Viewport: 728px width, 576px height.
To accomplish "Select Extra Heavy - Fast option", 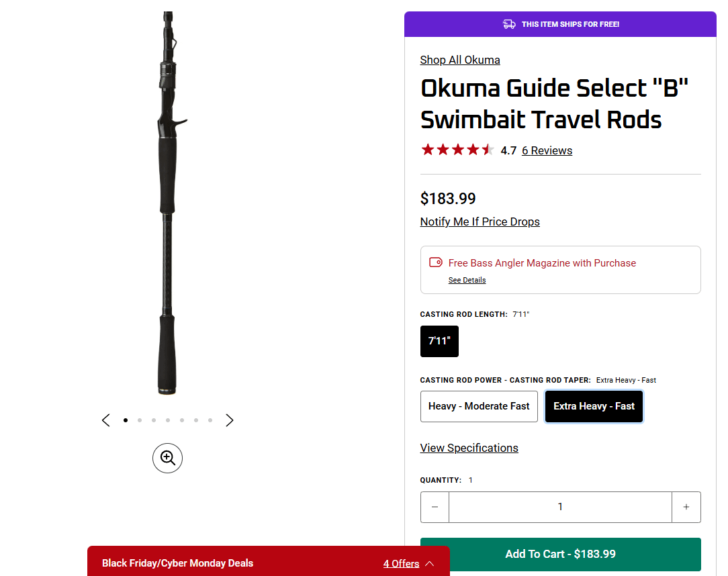I will click(x=594, y=406).
